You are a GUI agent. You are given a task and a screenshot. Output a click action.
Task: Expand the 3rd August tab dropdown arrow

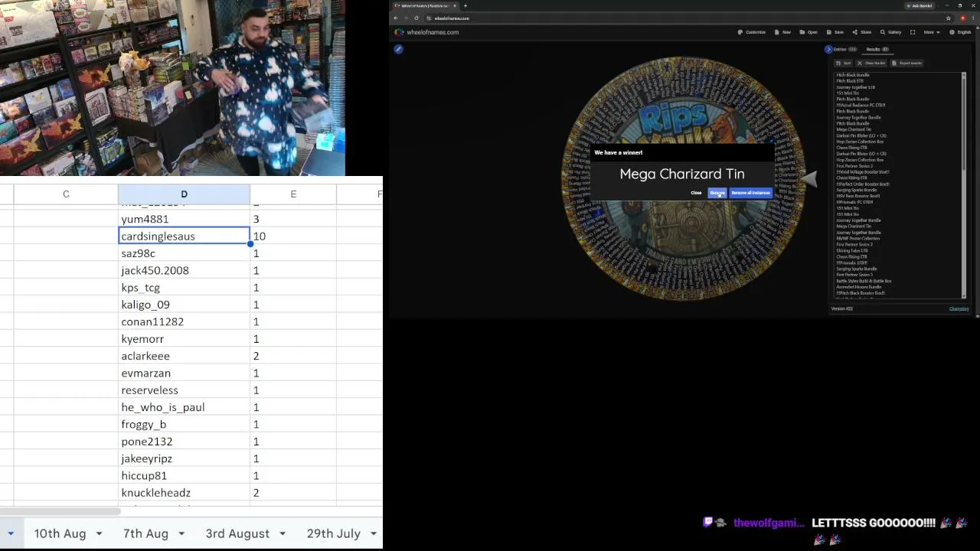[x=283, y=533]
